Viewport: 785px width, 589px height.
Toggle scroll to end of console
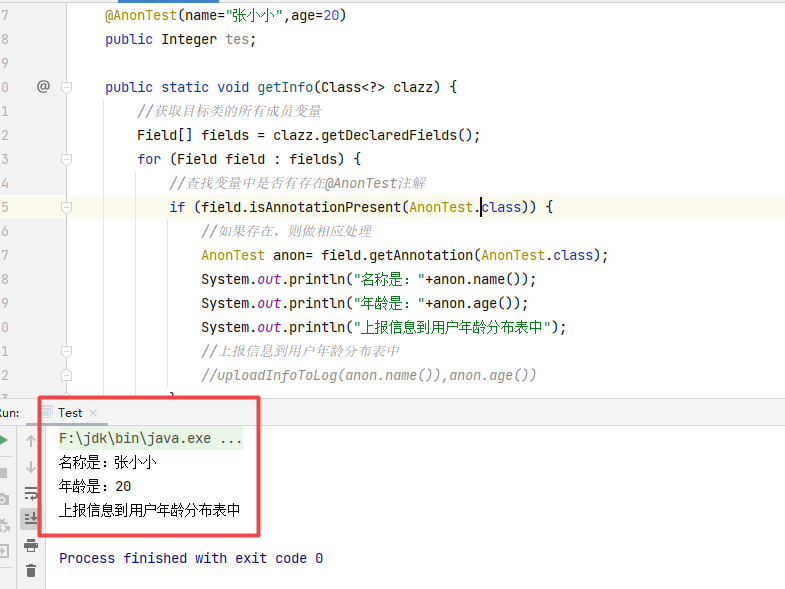point(31,518)
